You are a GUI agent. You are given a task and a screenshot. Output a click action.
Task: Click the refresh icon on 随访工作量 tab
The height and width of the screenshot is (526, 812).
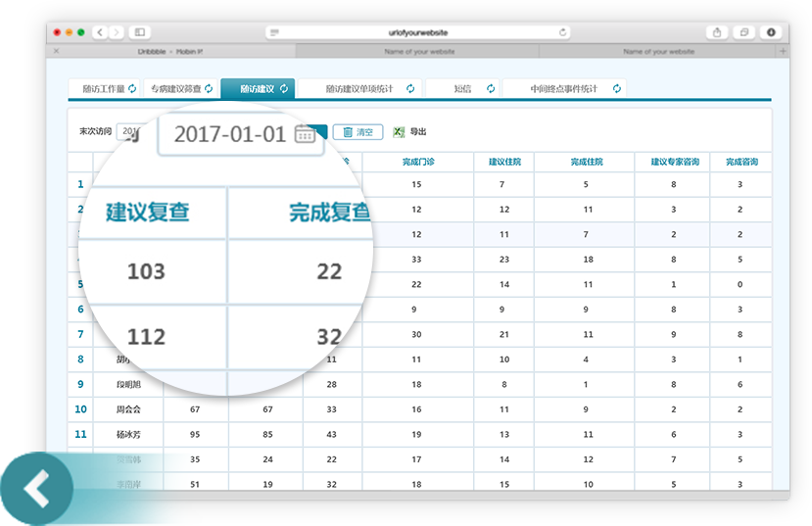tap(134, 88)
